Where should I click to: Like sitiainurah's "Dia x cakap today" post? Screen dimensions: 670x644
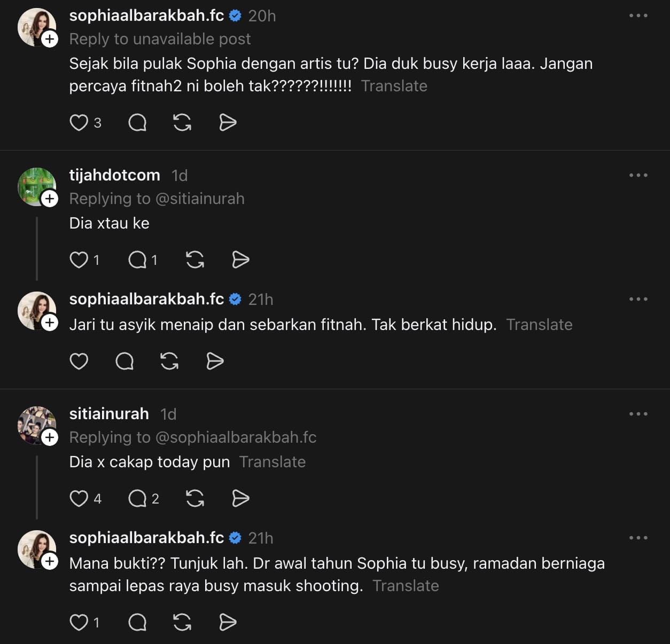[x=79, y=499]
